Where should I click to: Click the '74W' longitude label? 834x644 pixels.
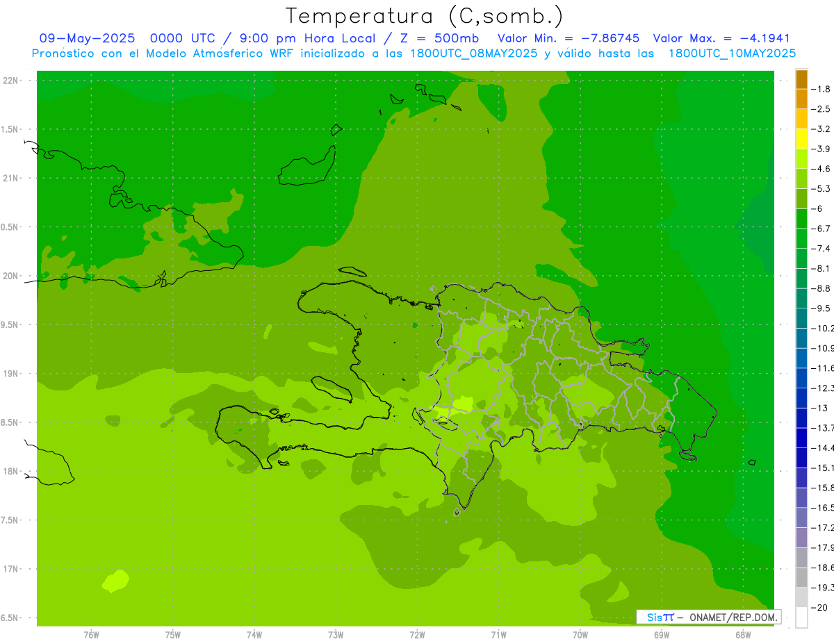click(x=254, y=635)
